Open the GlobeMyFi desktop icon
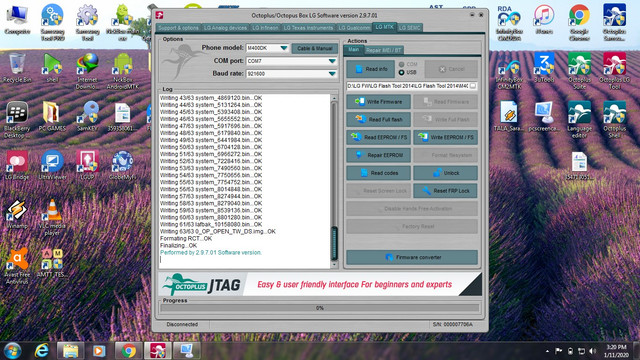This screenshot has width=640, height=360. [122, 164]
